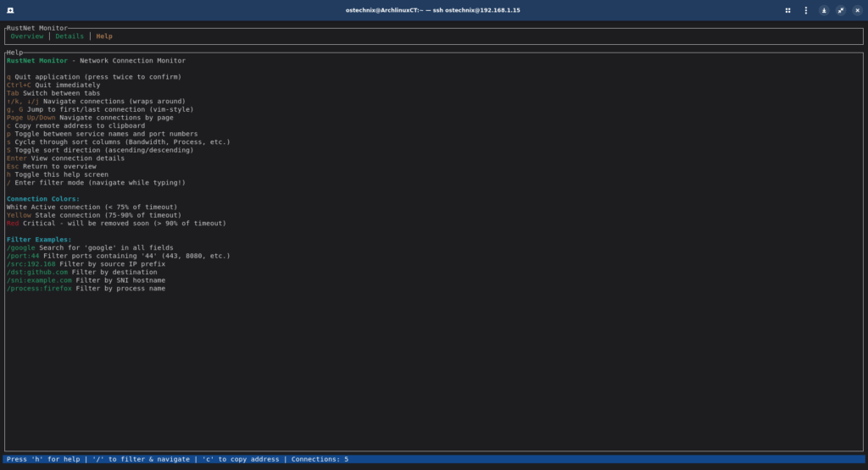The image size is (868, 470).
Task: Open the three-dot terminal menu
Action: pos(806,10)
